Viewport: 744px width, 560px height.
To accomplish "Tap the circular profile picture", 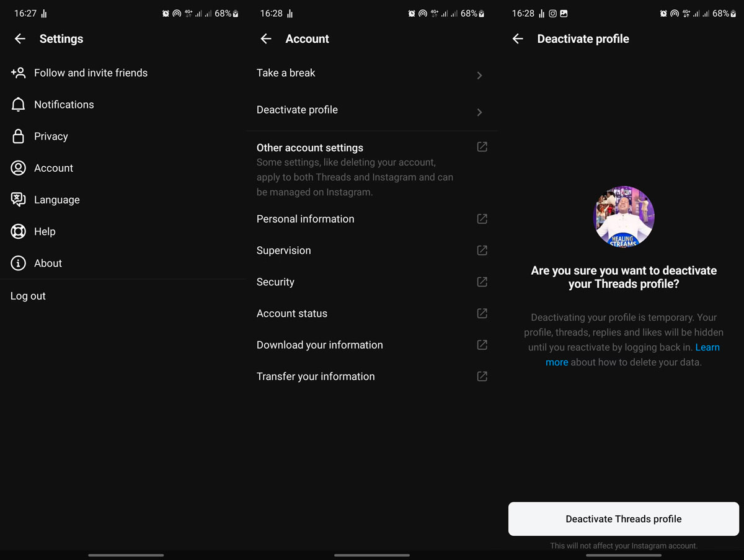I will (624, 217).
